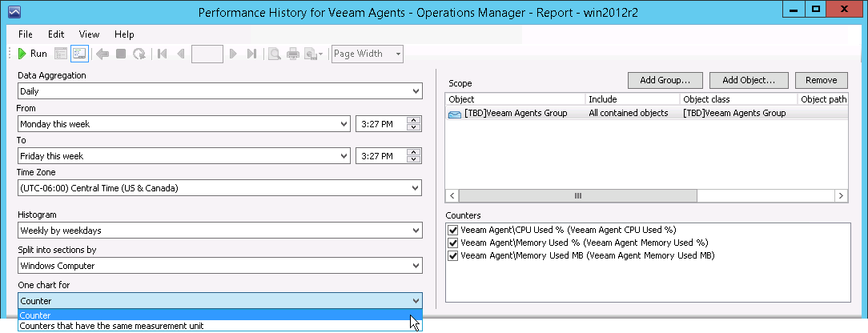
Task: Select the [TBD]Veeam Agents Group row icon
Action: 455,114
